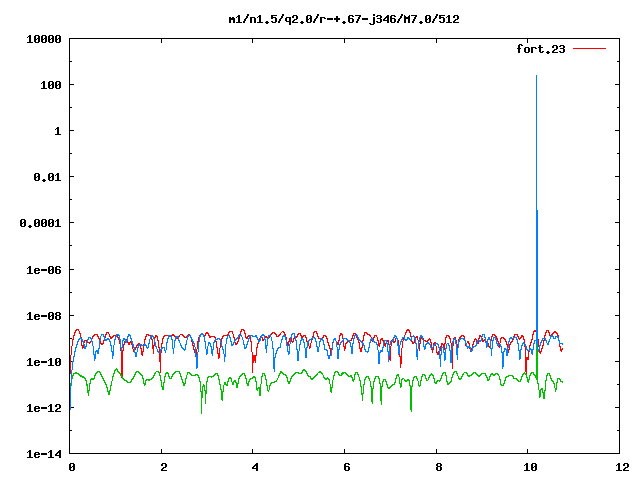This screenshot has height=480, width=640.
Task: Click y-axis label 1e-10
Action: [x=44, y=362]
